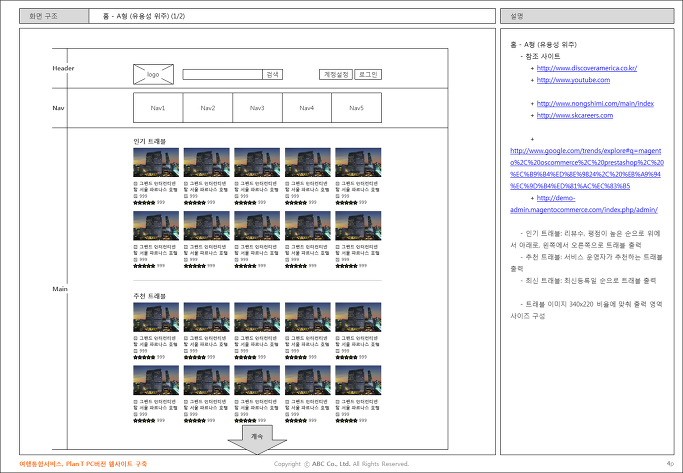Click the 계속 continue down arrow
The height and width of the screenshot is (473, 683).
(x=257, y=439)
